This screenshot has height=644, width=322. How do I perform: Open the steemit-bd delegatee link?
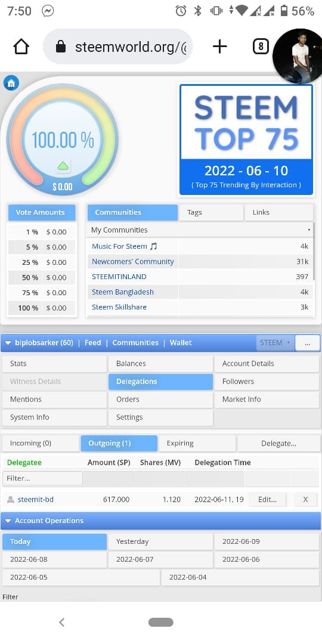[x=36, y=500]
